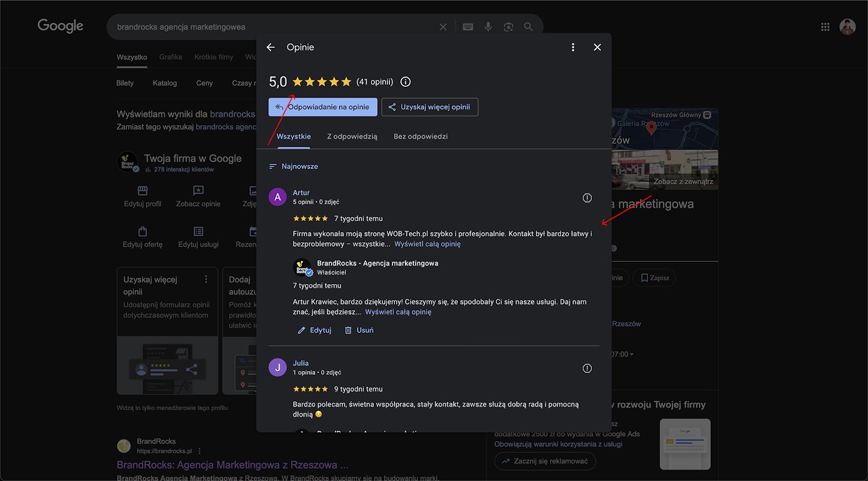Click the info icon beside 41 opinii
Viewport: 868px width, 481px height.
click(x=405, y=82)
